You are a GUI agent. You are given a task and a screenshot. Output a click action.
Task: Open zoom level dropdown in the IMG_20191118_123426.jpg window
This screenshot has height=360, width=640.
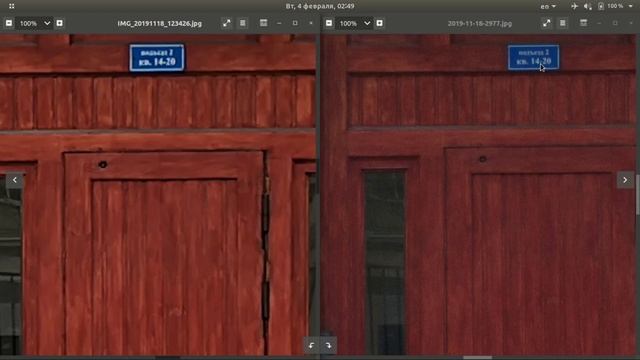[x=47, y=23]
